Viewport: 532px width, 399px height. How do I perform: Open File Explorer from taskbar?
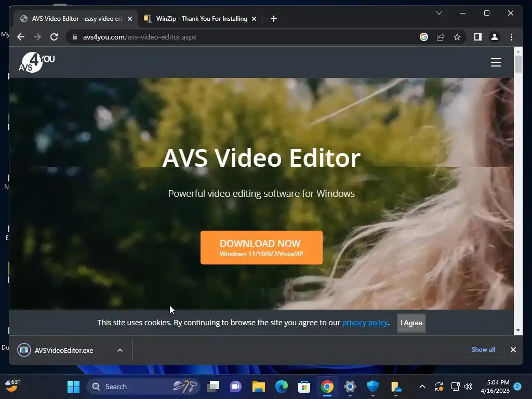pos(259,387)
